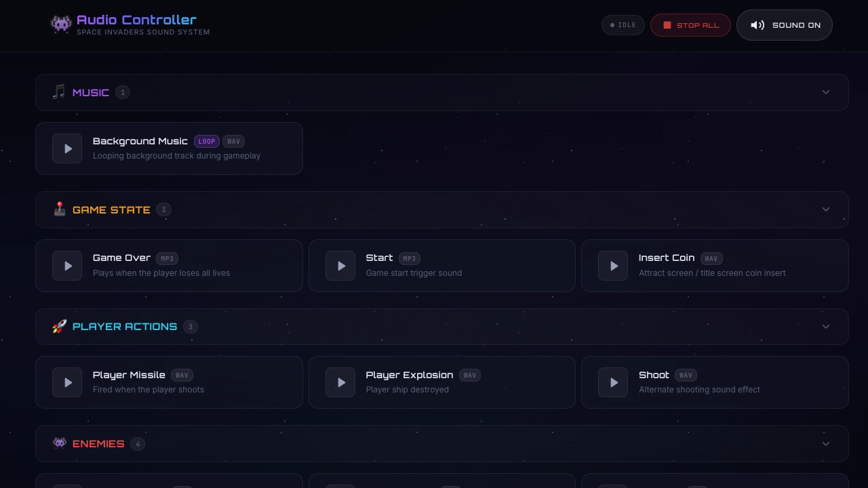Click the WAV badge on Background Music
The image size is (868, 488).
point(233,142)
